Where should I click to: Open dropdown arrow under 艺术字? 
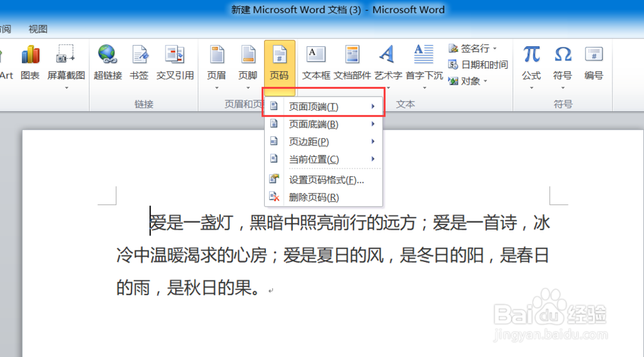point(388,88)
